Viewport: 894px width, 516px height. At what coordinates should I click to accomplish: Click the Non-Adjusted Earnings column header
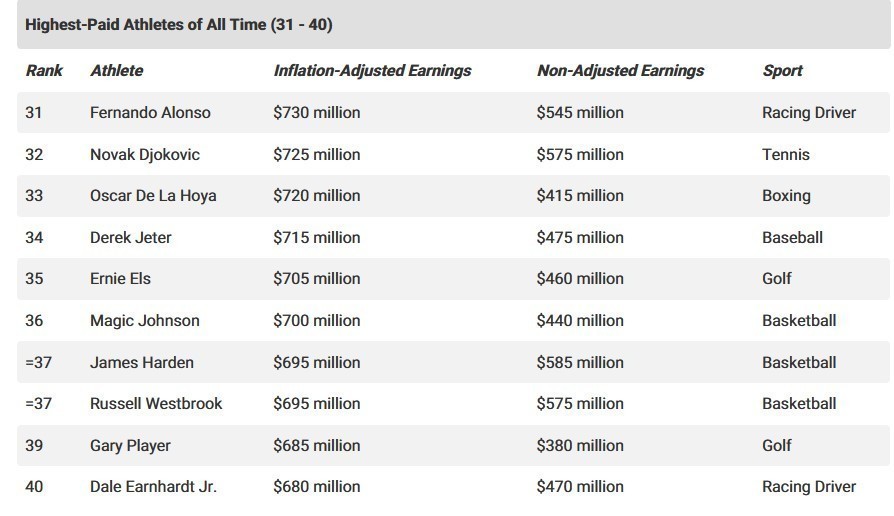tap(620, 71)
